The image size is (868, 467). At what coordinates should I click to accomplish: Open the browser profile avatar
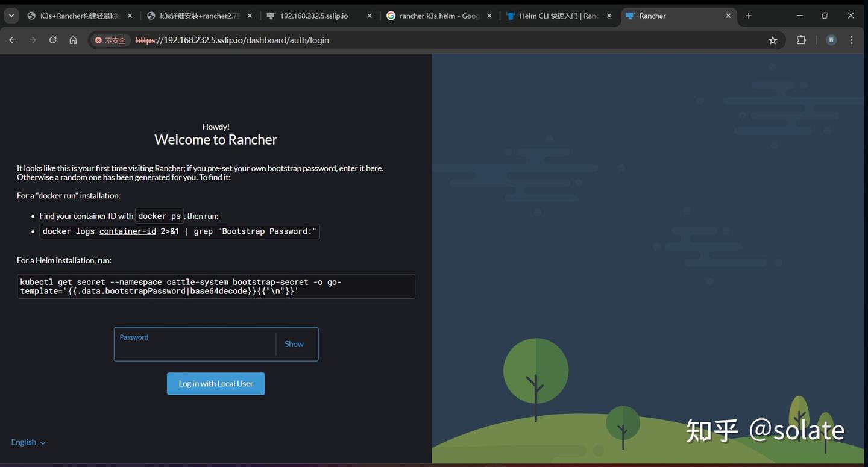(x=831, y=40)
